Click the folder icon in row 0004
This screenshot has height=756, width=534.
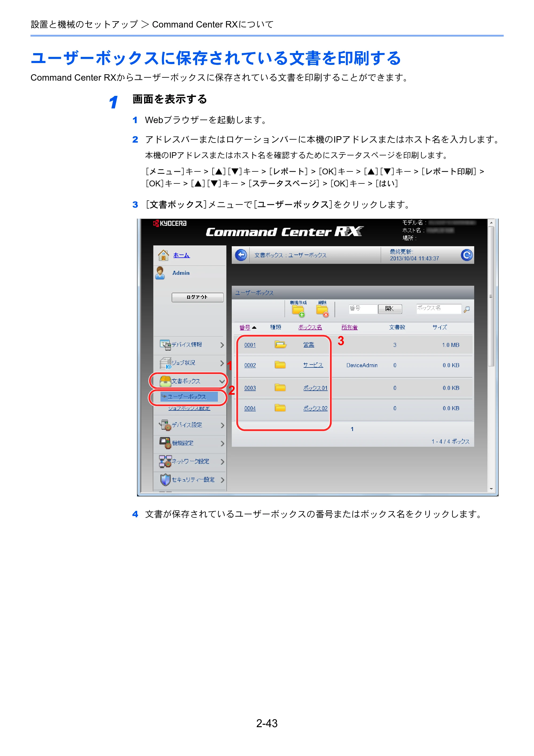coord(280,408)
